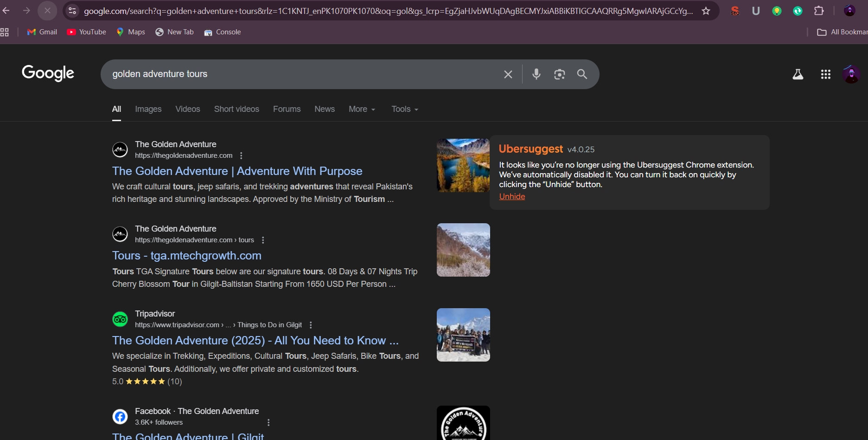The height and width of the screenshot is (440, 868).
Task: Bookmark this page with the star icon
Action: 706,11
